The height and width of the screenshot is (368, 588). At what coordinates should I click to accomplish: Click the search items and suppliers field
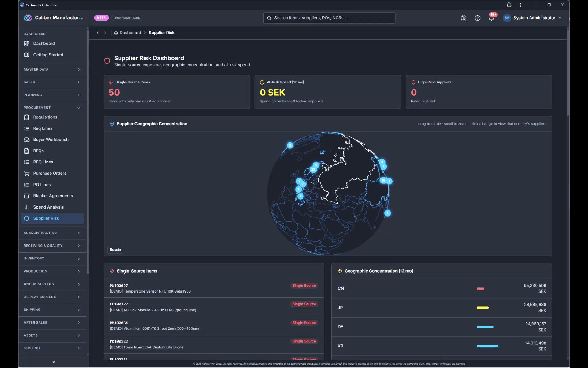coord(329,18)
